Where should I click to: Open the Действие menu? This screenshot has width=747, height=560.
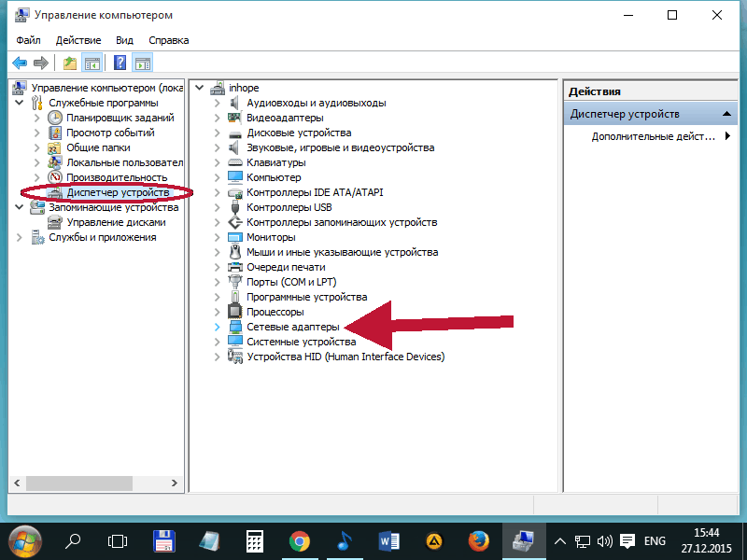click(x=78, y=40)
